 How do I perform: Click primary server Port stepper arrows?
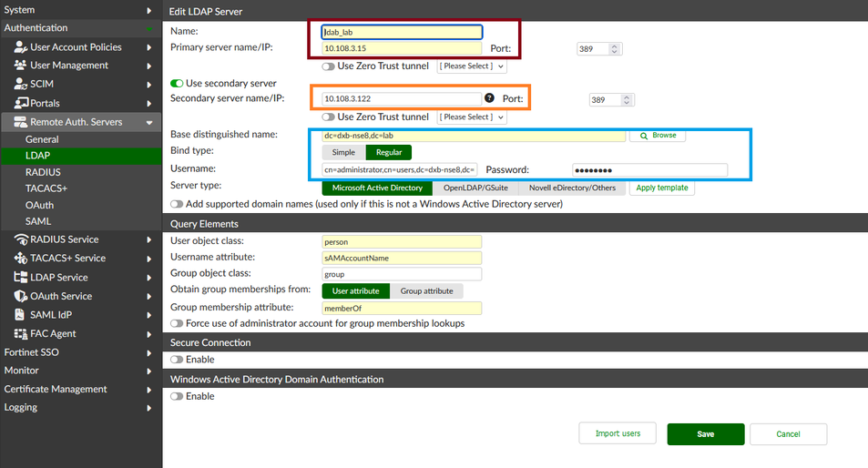pos(614,49)
